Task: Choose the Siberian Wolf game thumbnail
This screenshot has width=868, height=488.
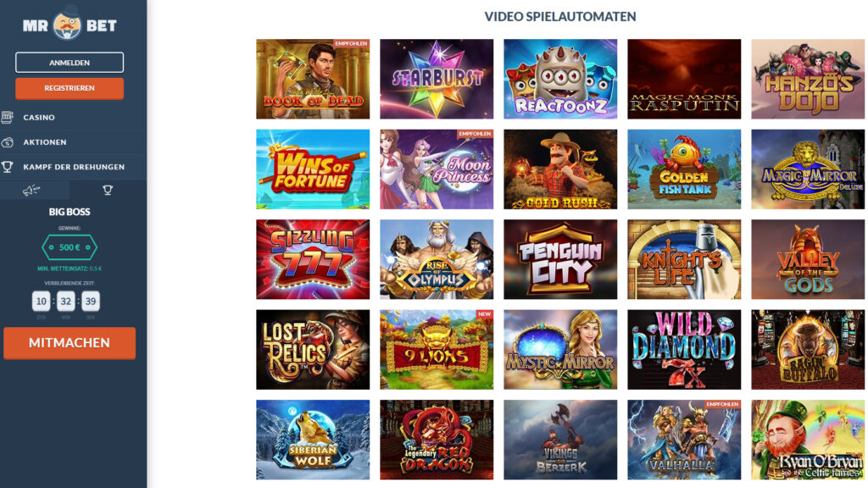Action: pyautogui.click(x=313, y=440)
